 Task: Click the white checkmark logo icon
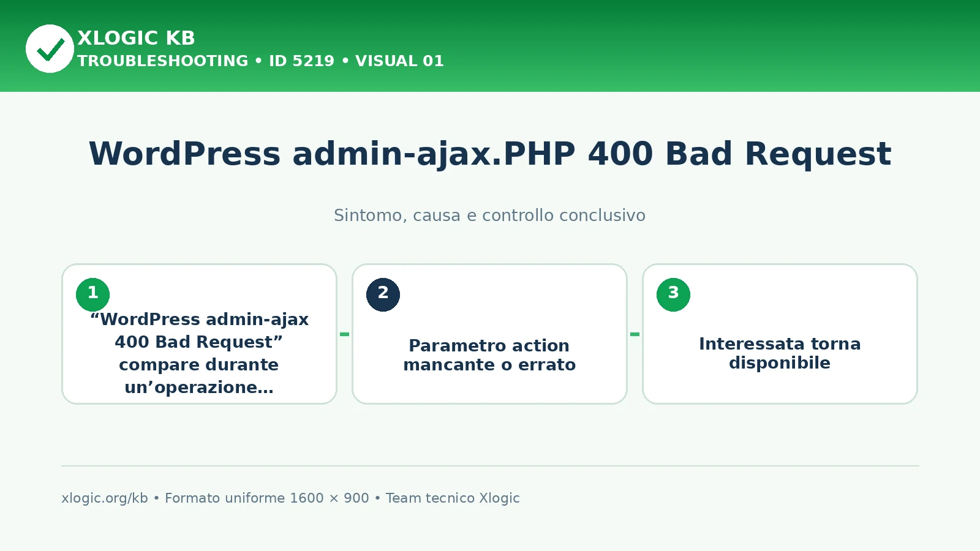click(50, 48)
